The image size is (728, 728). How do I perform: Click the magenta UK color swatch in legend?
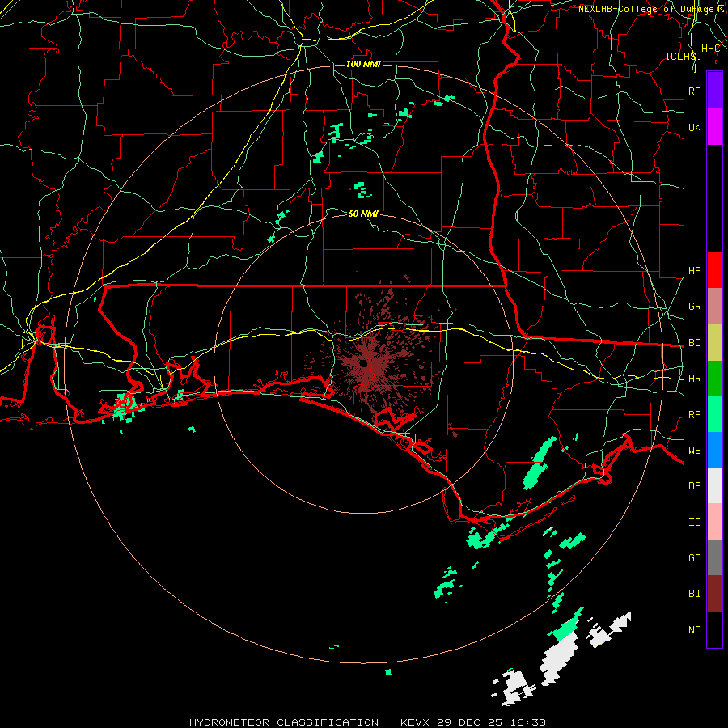point(714,127)
